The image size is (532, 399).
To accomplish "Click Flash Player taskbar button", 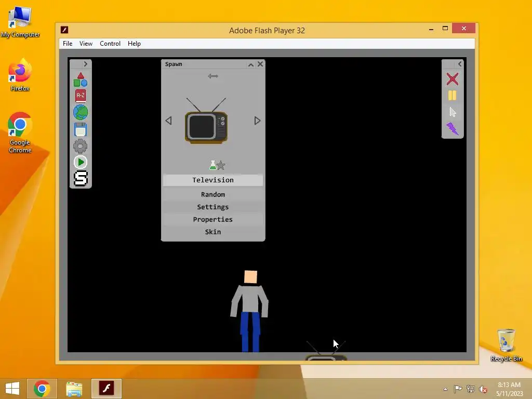I will point(106,389).
